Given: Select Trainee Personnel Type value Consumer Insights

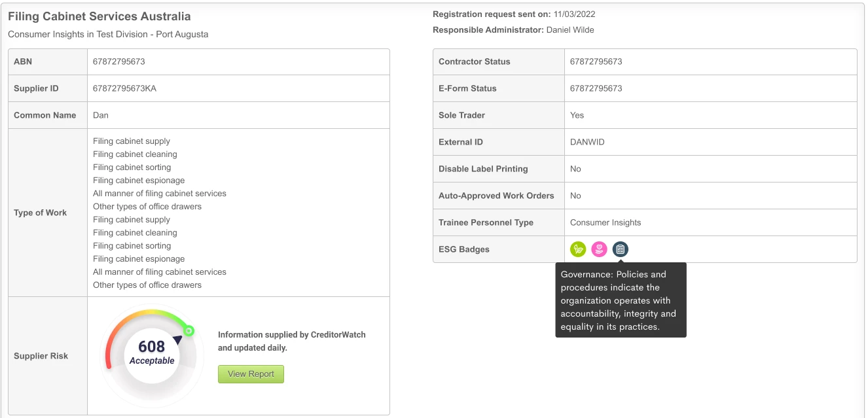Looking at the screenshot, I should [x=606, y=222].
